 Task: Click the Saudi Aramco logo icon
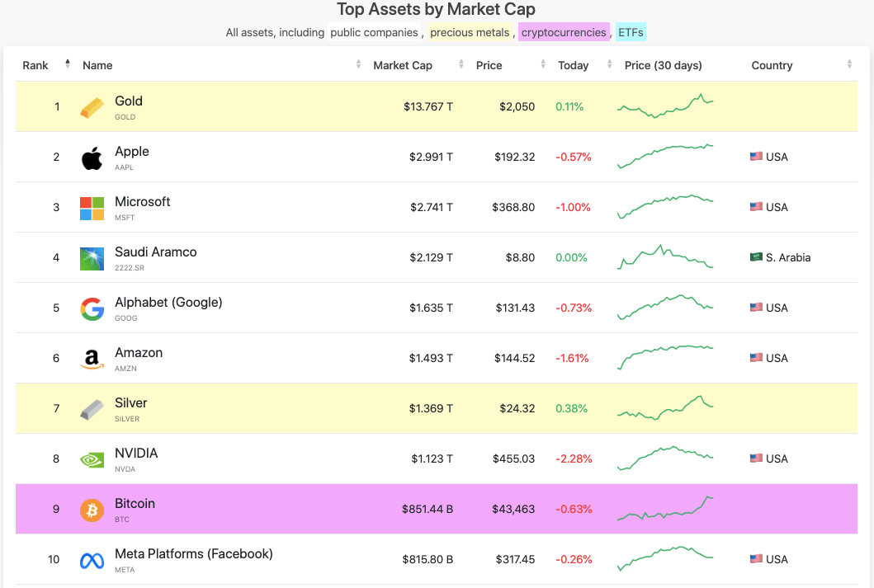pos(92,259)
